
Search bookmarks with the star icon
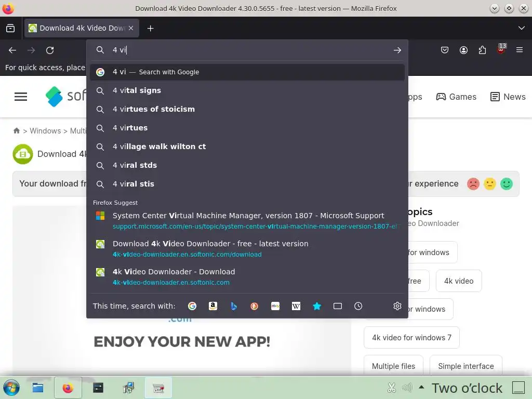click(x=317, y=306)
